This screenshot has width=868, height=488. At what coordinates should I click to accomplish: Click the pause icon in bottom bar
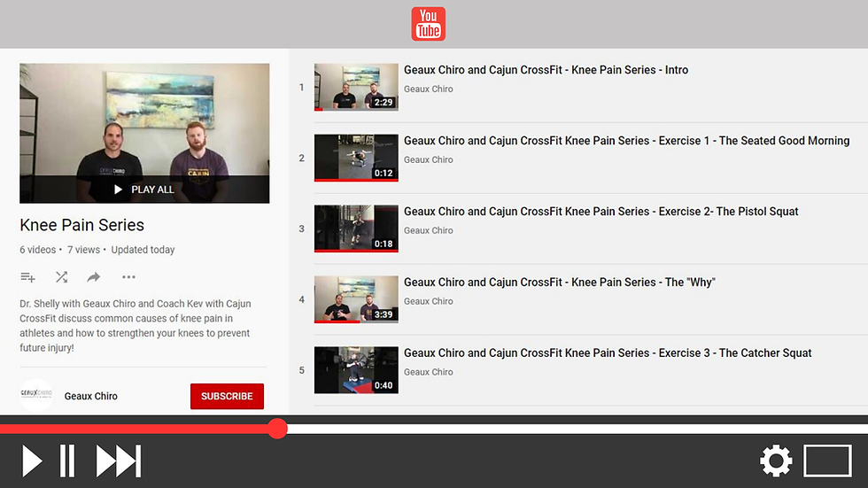click(67, 461)
